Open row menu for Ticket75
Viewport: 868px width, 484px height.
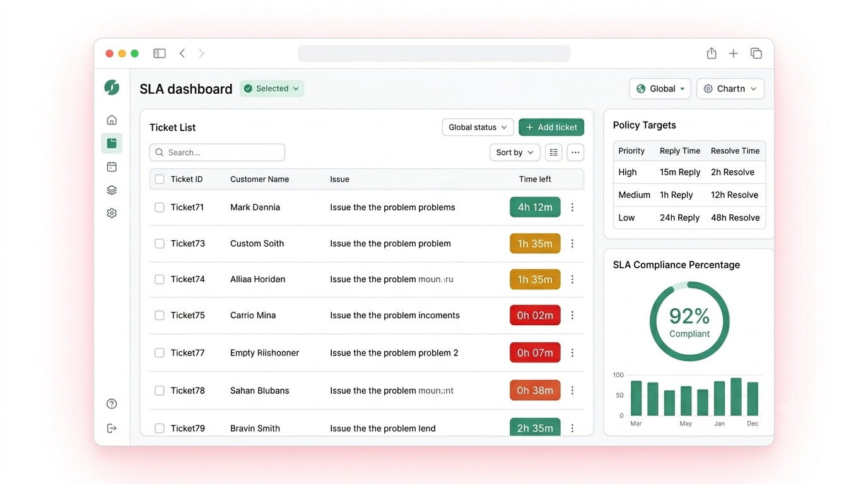point(572,315)
